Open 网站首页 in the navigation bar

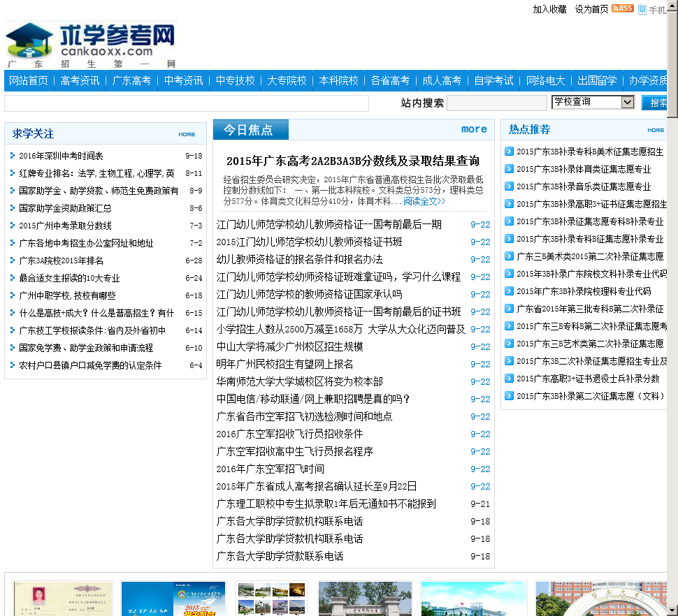click(x=29, y=81)
